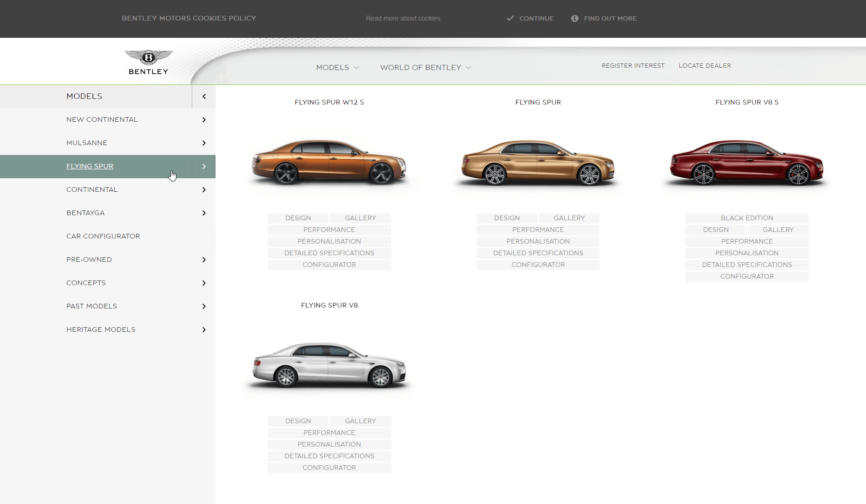Open Configurator for silver Flying Spur V8
866x504 pixels.
(x=329, y=468)
